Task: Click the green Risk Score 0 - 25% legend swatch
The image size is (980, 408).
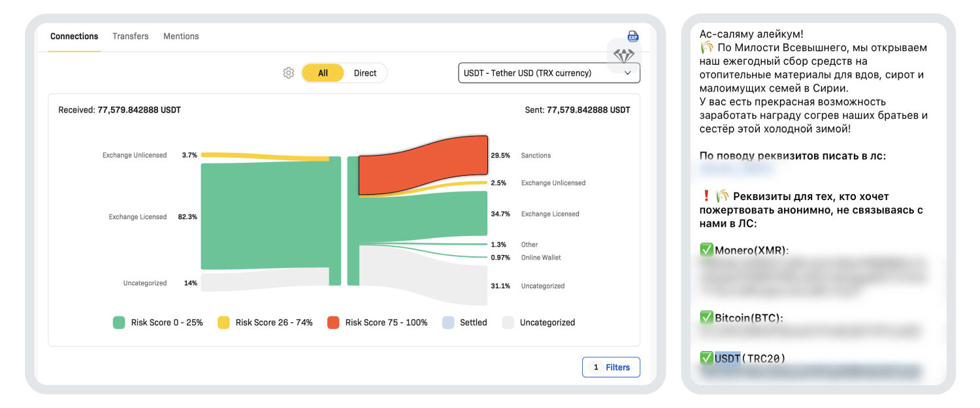Action: [119, 322]
